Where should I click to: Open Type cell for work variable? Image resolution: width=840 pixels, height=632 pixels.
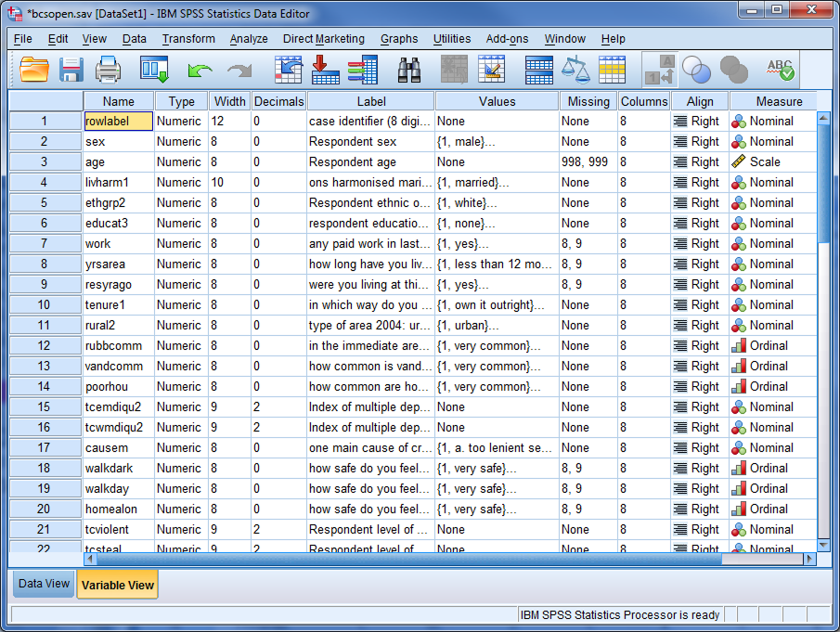(x=181, y=244)
